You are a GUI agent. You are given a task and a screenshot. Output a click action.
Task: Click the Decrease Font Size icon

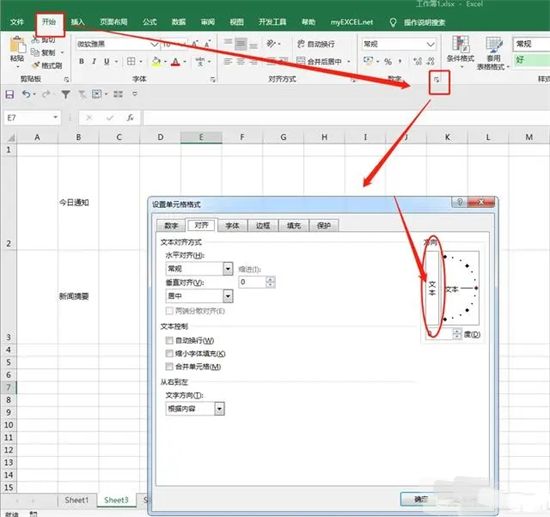click(x=207, y=44)
